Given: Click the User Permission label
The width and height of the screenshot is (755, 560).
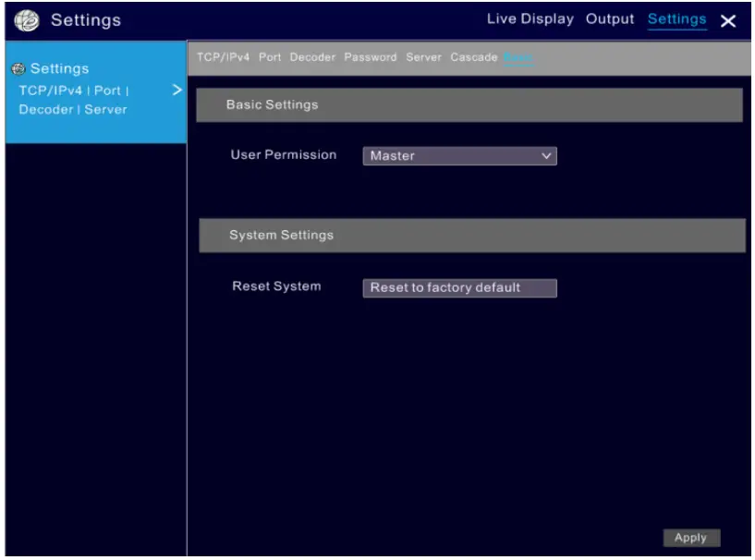Looking at the screenshot, I should pyautogui.click(x=284, y=155).
